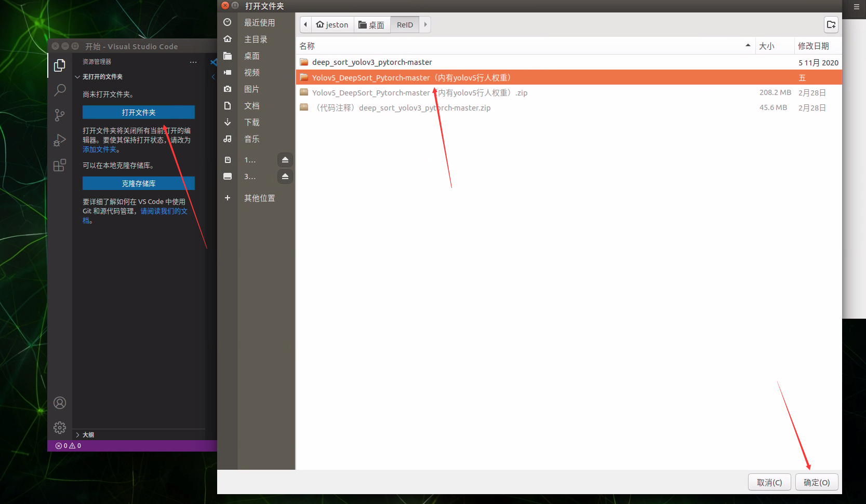
Task: Click the VS Code tab icon beside explorer
Action: coord(214,62)
